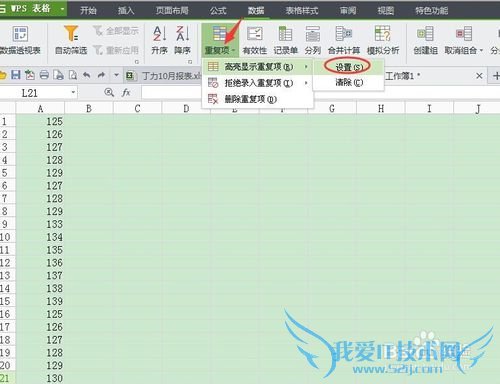Viewport: 500px width, 384px height.
Task: Switch to the 页面布局 ribbon tab
Action: pos(172,10)
